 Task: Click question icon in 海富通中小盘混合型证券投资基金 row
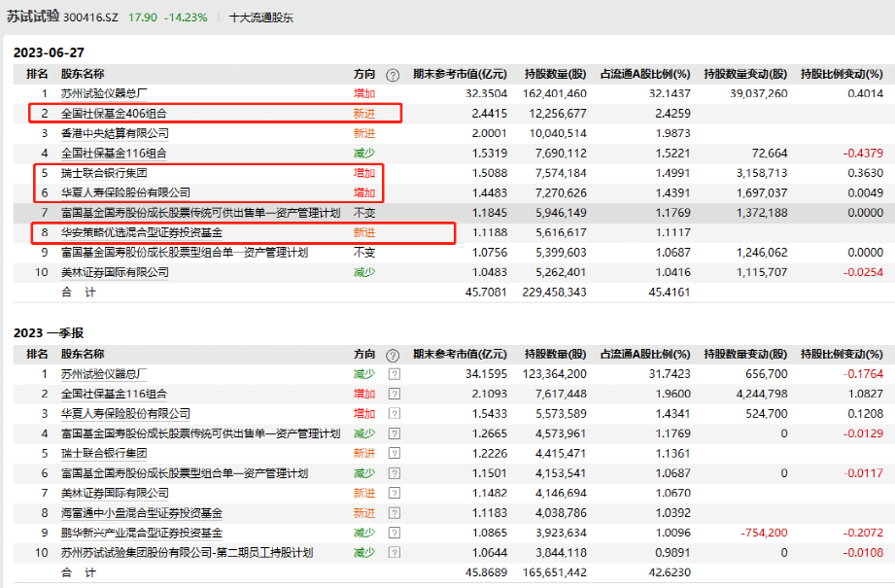[x=394, y=512]
